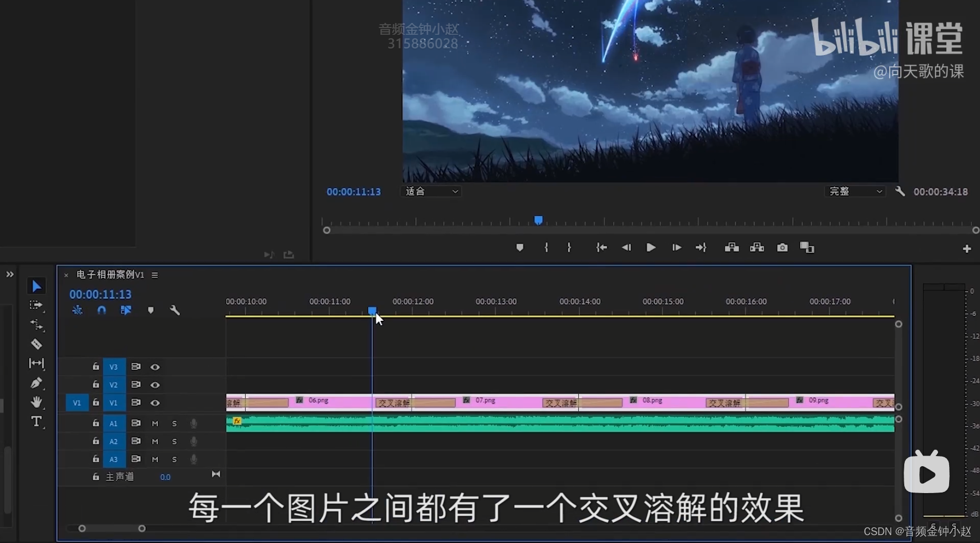The width and height of the screenshot is (980, 543).
Task: Add marker in program monitor
Action: (x=519, y=247)
